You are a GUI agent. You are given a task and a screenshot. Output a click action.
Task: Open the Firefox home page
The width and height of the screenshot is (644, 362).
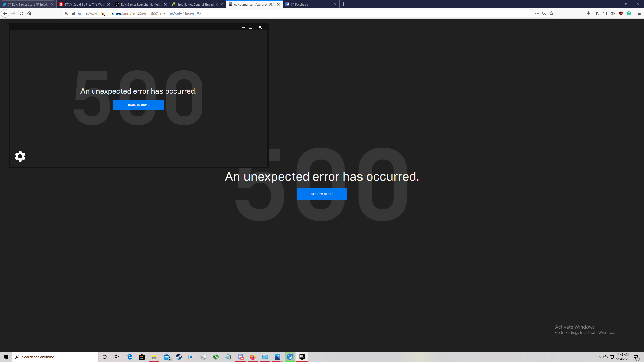[x=29, y=13]
